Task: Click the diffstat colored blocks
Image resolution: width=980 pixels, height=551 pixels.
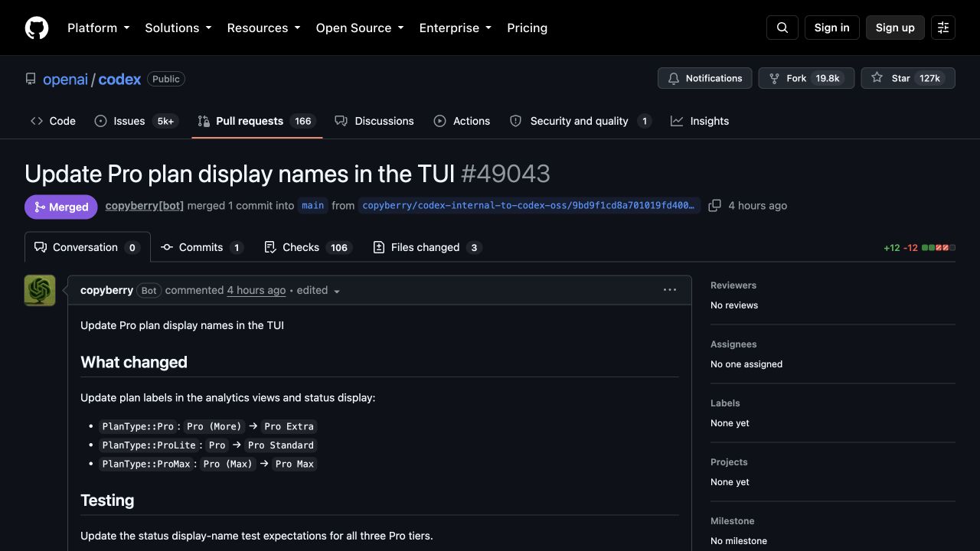Action: (939, 248)
